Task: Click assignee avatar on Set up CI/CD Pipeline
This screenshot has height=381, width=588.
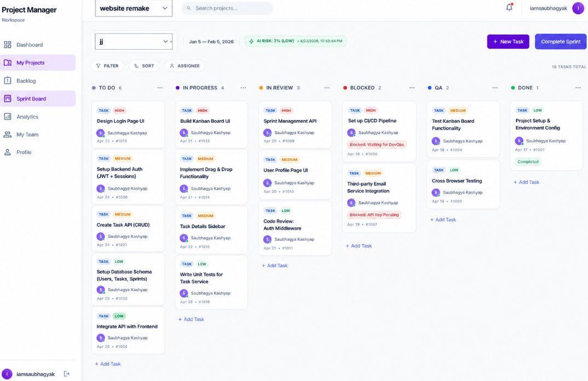Action: pos(351,133)
